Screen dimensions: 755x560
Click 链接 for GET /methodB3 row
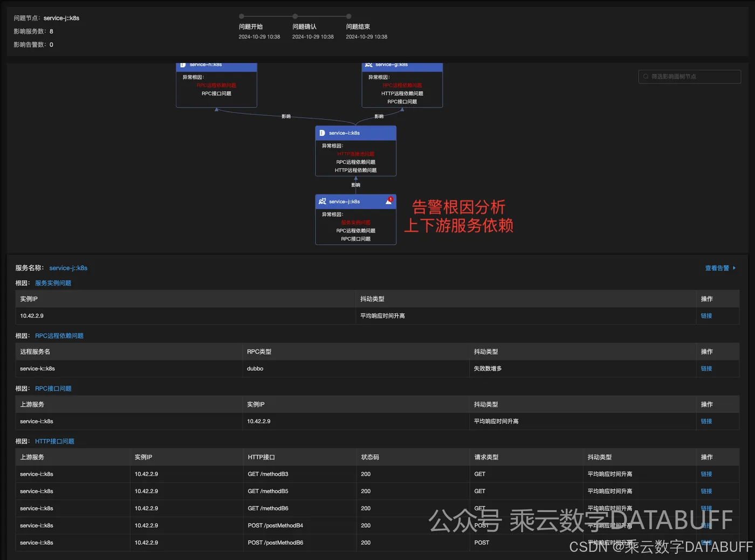click(706, 474)
